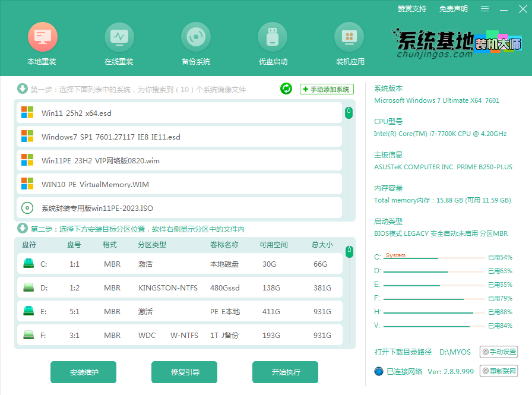The height and width of the screenshot is (395, 532).
Task: Open the 本地重装 local reinstall icon
Action: click(x=42, y=37)
